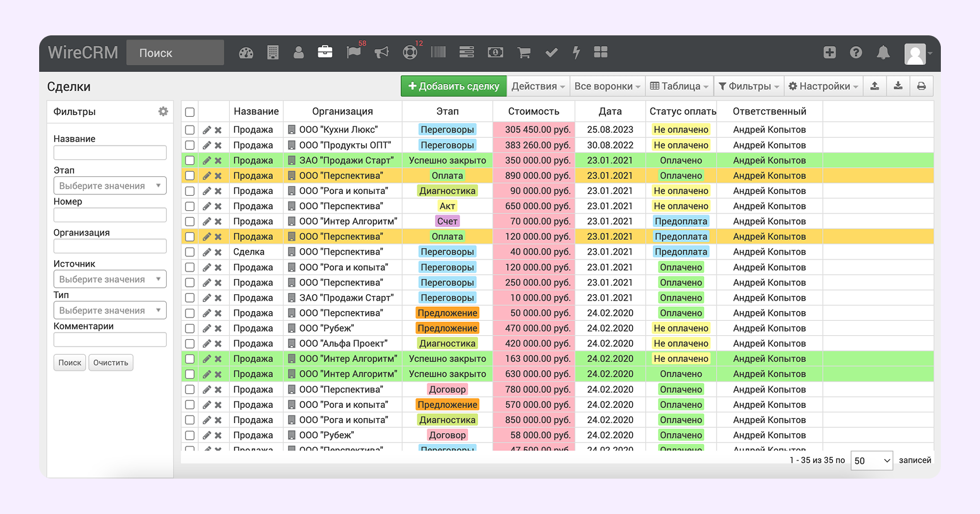This screenshot has height=514, width=980.
Task: Click the Комментарии filter input
Action: [x=110, y=340]
